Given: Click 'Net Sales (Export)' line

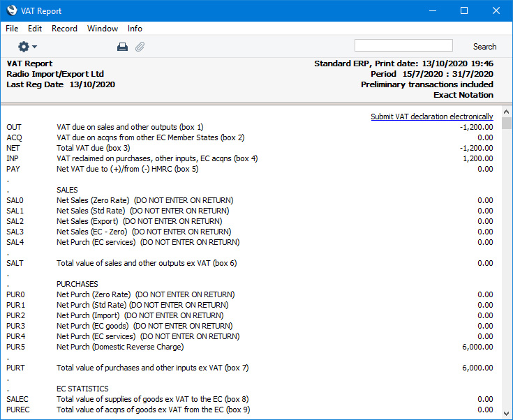Looking at the screenshot, I should coord(140,221).
